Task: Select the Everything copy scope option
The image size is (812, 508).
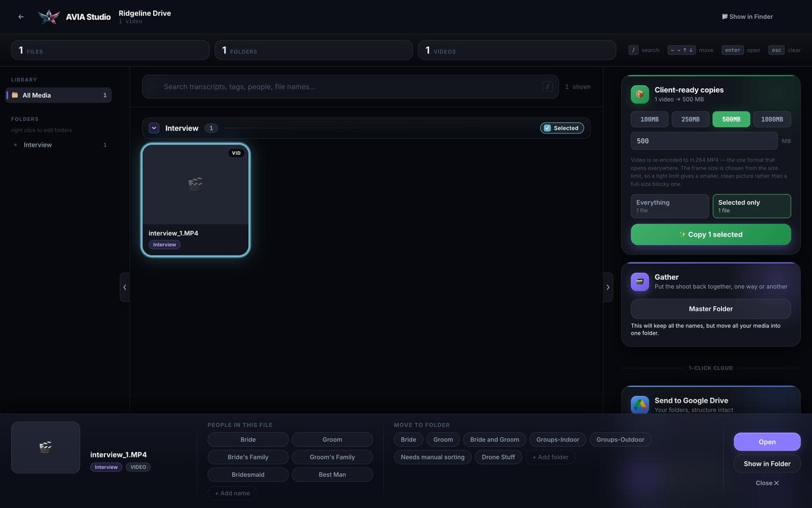Action: (x=670, y=206)
